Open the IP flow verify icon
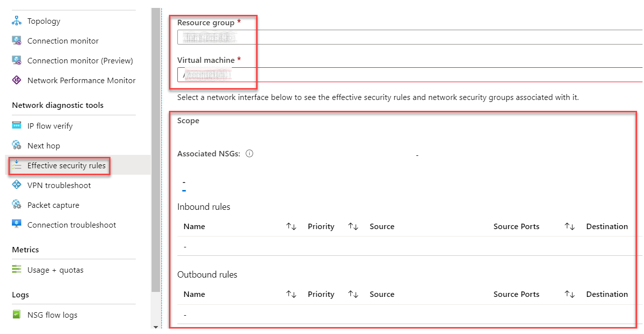 17,126
